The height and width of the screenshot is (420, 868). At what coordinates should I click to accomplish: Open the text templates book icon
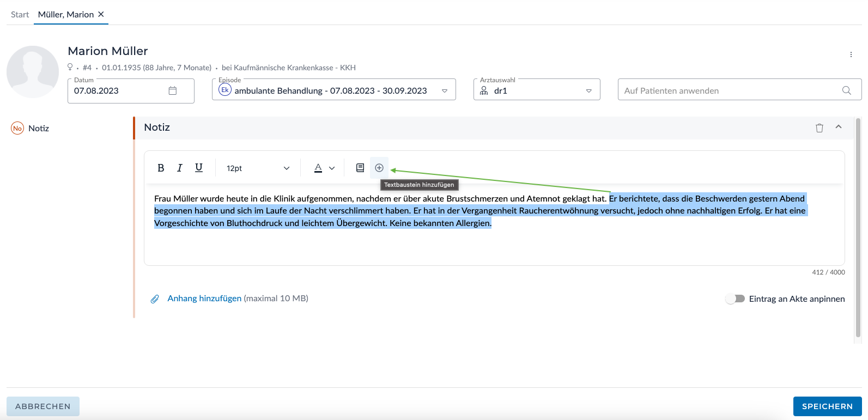coord(360,168)
